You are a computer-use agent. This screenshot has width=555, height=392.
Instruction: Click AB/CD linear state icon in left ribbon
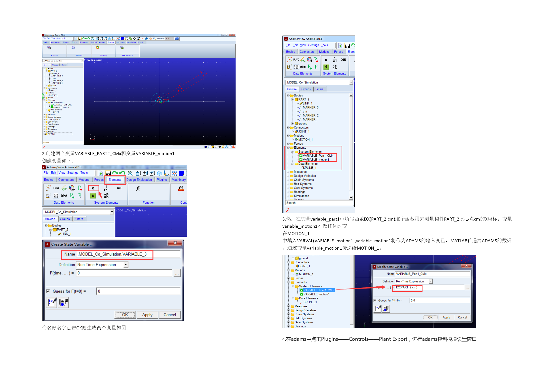click(106, 196)
